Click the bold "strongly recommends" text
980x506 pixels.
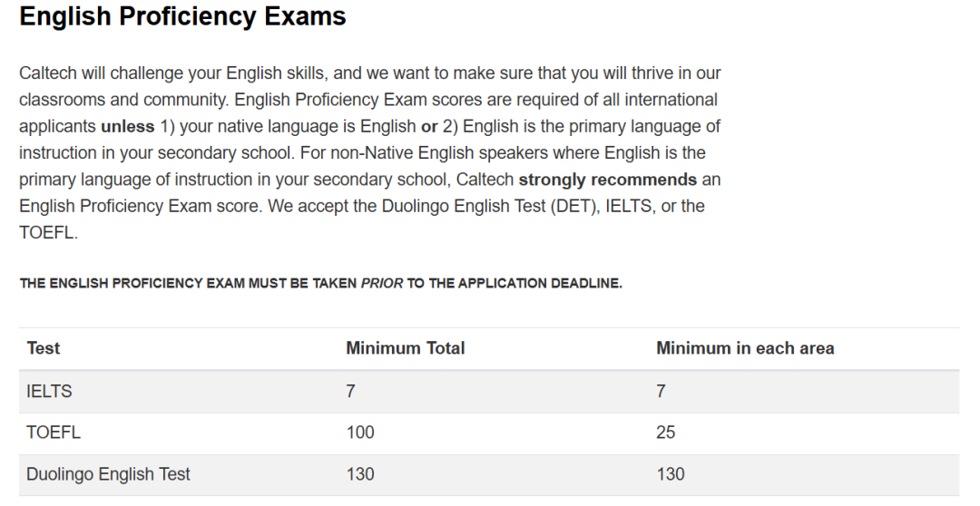[607, 180]
